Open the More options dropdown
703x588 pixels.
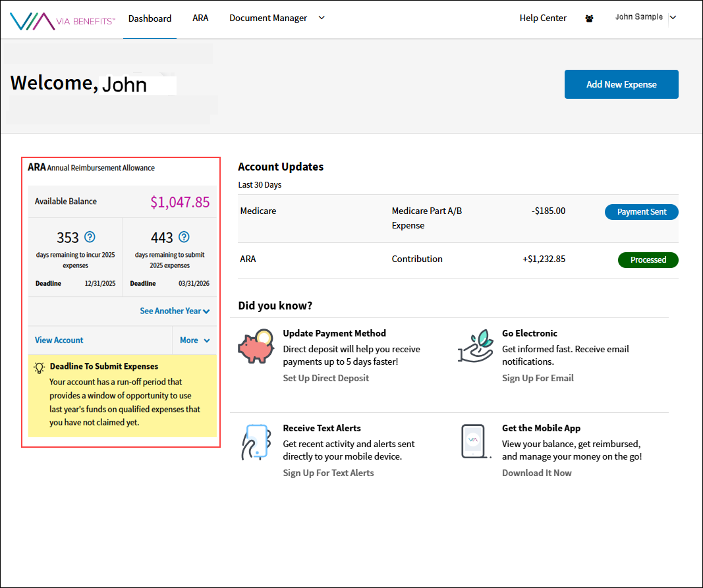pyautogui.click(x=194, y=340)
